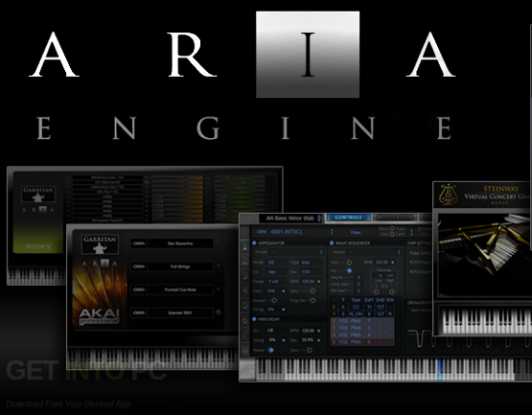Select sequencer row 0 CC entry
This screenshot has width=532, height=415.
362,307
